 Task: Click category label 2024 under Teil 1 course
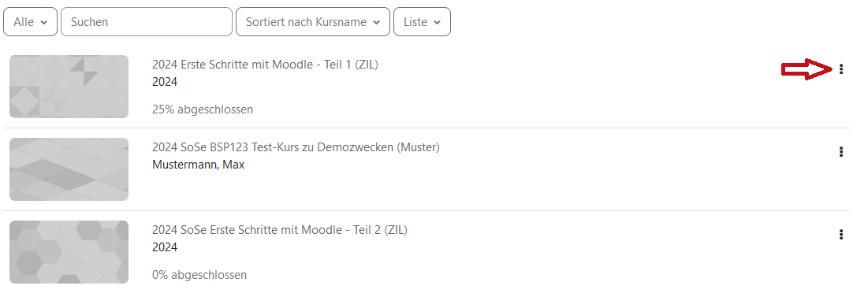(x=165, y=82)
